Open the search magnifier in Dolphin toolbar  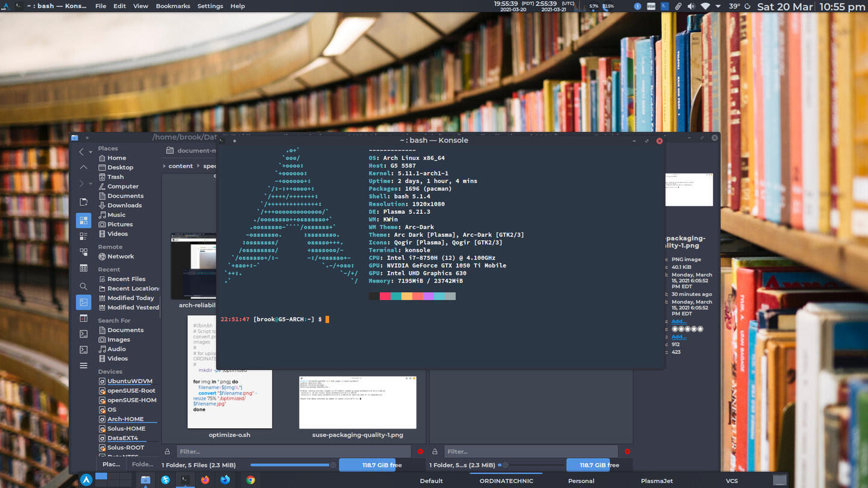coord(84,286)
